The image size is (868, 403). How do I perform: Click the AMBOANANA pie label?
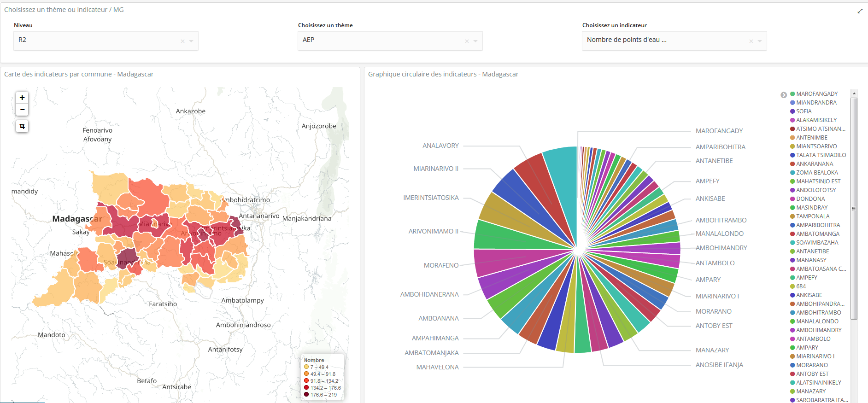(x=439, y=318)
